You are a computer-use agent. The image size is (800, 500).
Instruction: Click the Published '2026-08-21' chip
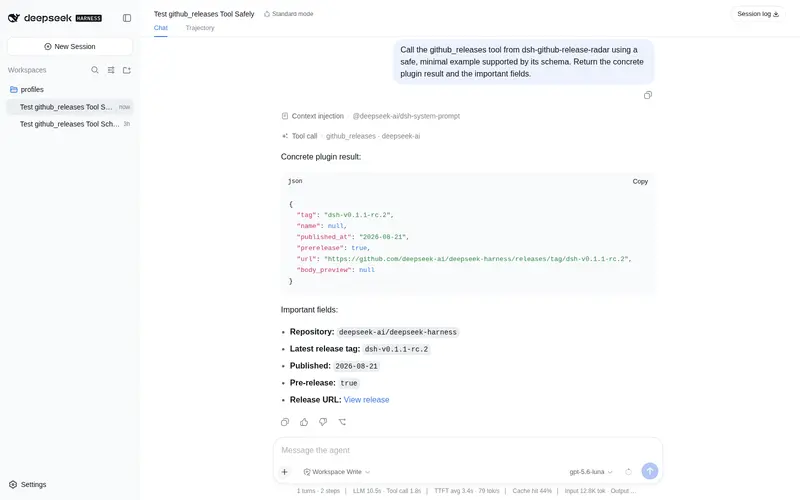[x=356, y=366]
